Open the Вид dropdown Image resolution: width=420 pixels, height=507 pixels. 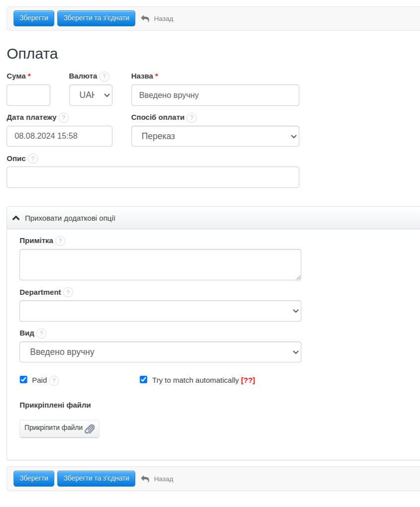tap(160, 352)
